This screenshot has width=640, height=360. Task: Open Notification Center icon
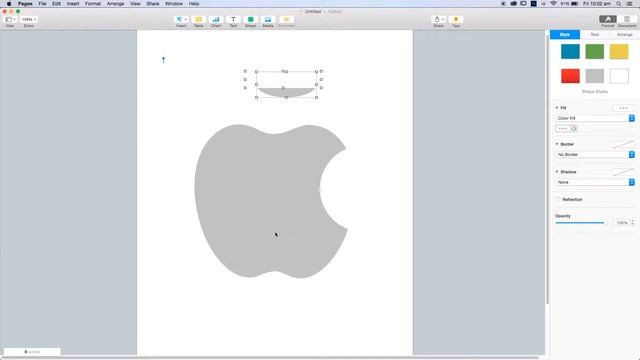pyautogui.click(x=630, y=4)
